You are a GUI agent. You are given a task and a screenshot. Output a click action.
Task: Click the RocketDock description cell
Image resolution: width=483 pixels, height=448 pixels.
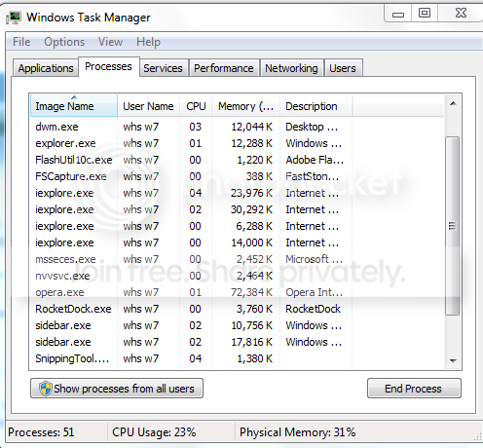(x=313, y=309)
